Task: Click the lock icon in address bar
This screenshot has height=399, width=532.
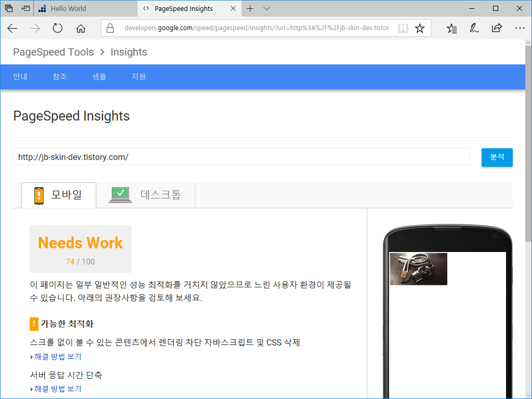Action: tap(110, 28)
